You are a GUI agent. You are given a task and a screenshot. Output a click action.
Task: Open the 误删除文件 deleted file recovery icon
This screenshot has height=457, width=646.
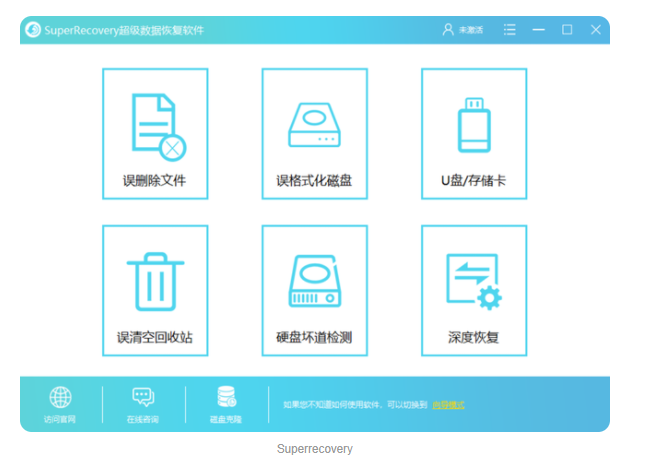155,128
